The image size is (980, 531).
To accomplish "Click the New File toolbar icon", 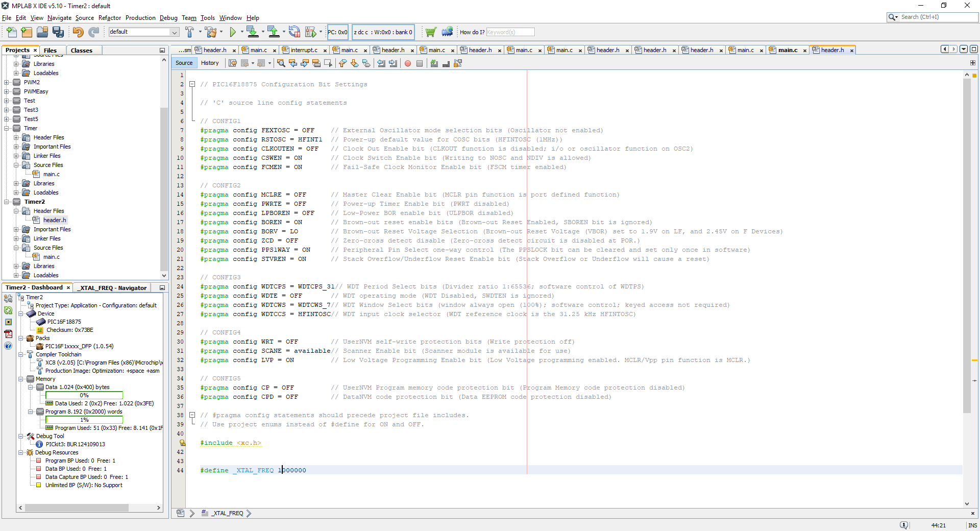I will point(11,32).
